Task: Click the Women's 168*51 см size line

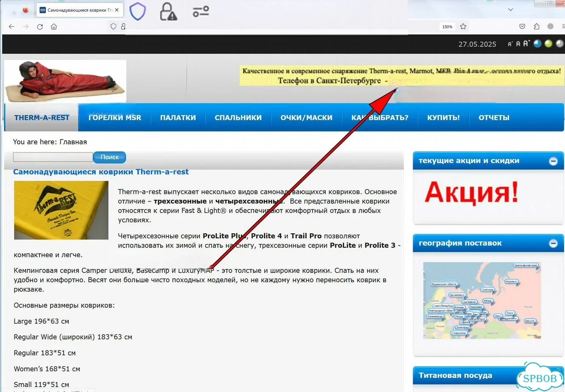Action: tap(47, 369)
